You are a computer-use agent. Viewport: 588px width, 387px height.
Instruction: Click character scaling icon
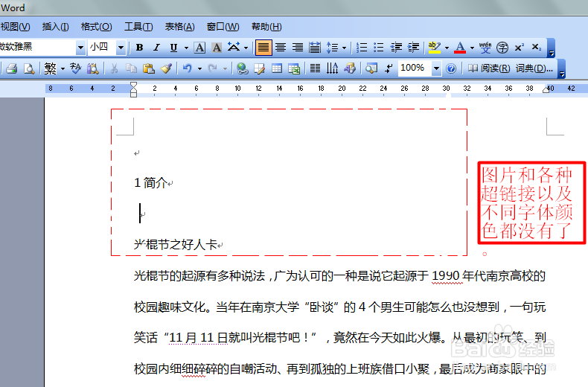(x=234, y=48)
